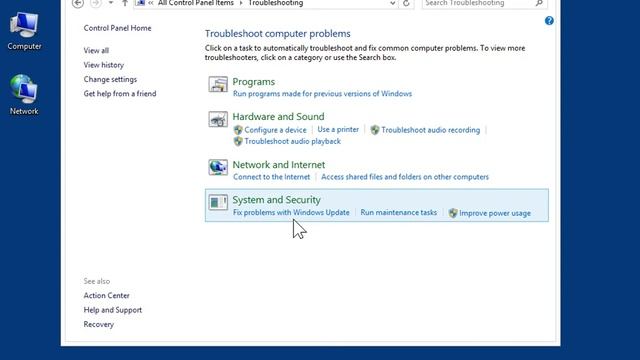The image size is (640, 360).
Task: Click the Hardware and Sound category icon
Action: point(218,119)
